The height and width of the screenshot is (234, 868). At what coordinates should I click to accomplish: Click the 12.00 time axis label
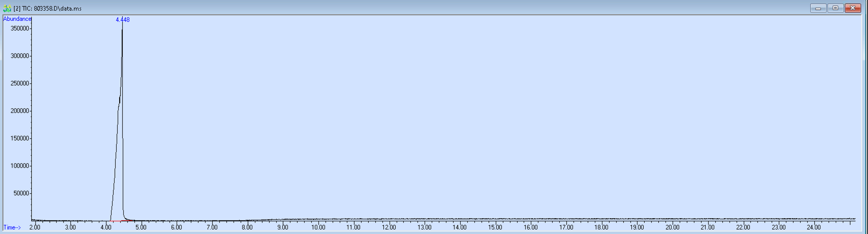point(389,227)
